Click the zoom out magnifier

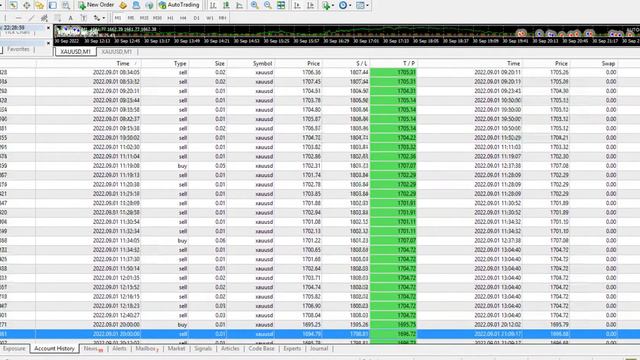click(268, 5)
